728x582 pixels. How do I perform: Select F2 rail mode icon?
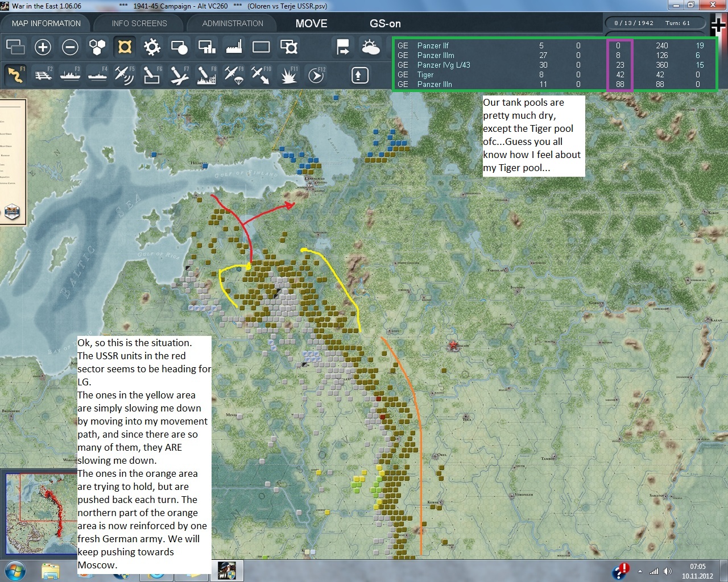point(43,74)
